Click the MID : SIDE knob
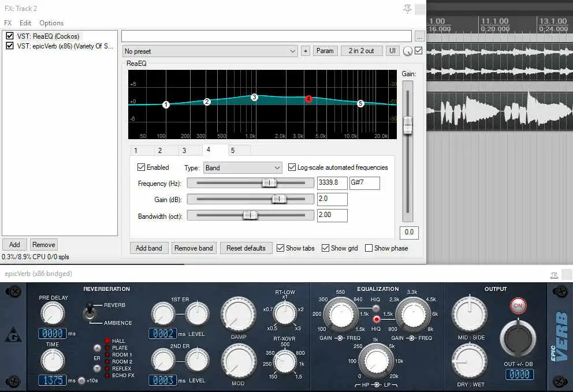573x392 pixels. click(x=470, y=314)
